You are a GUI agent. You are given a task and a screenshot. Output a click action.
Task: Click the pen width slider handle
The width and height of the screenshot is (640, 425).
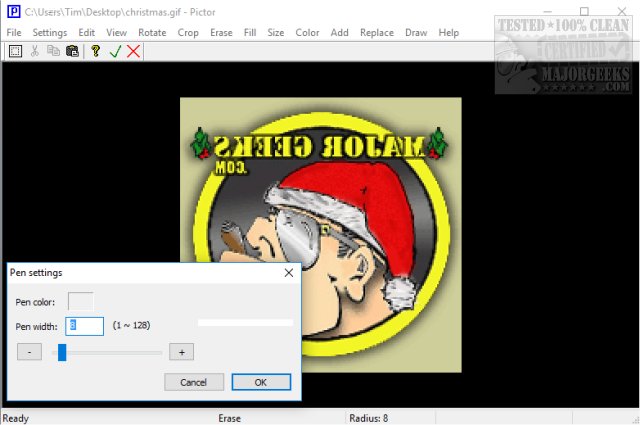pyautogui.click(x=62, y=352)
